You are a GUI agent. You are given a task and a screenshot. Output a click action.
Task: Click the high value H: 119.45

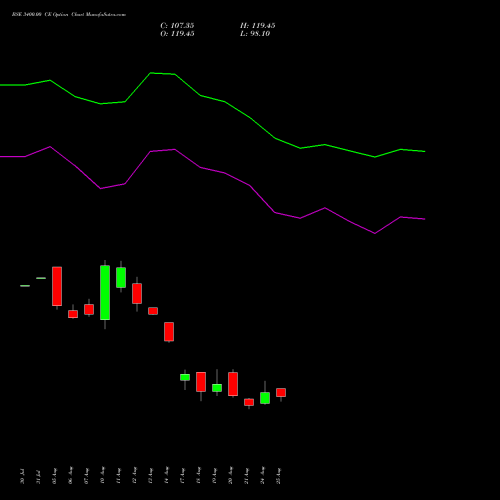[257, 26]
